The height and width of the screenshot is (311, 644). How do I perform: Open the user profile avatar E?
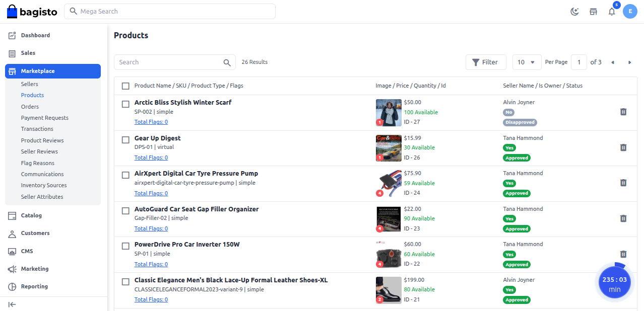630,12
